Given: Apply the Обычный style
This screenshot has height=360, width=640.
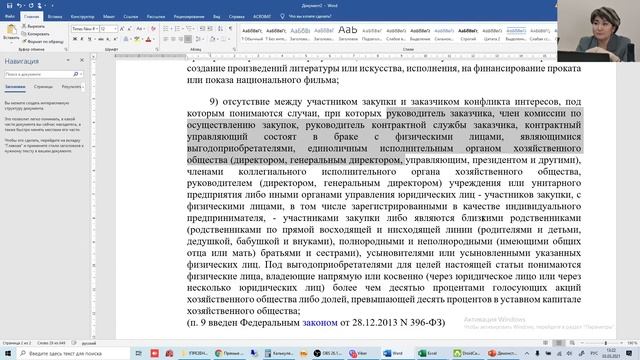Looking at the screenshot, I should pos(252,34).
